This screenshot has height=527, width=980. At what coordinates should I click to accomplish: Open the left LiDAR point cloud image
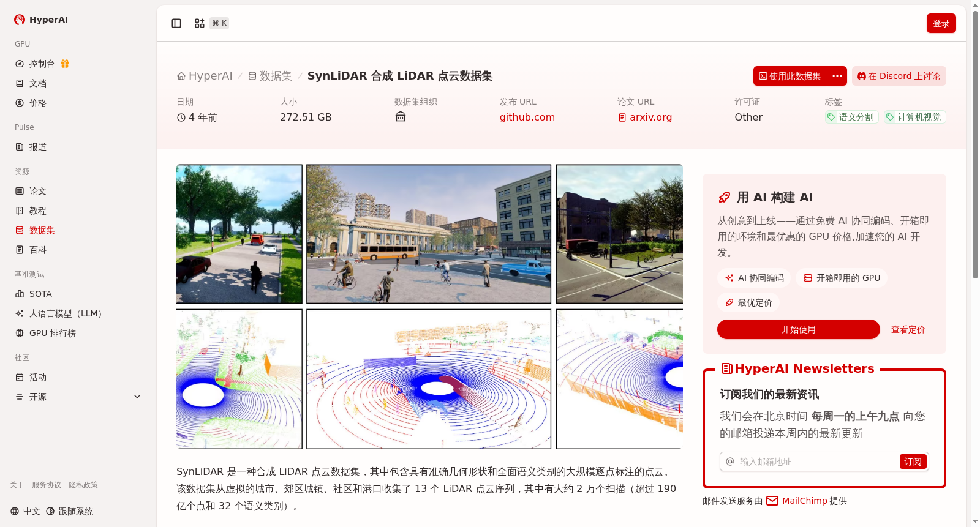click(x=239, y=379)
